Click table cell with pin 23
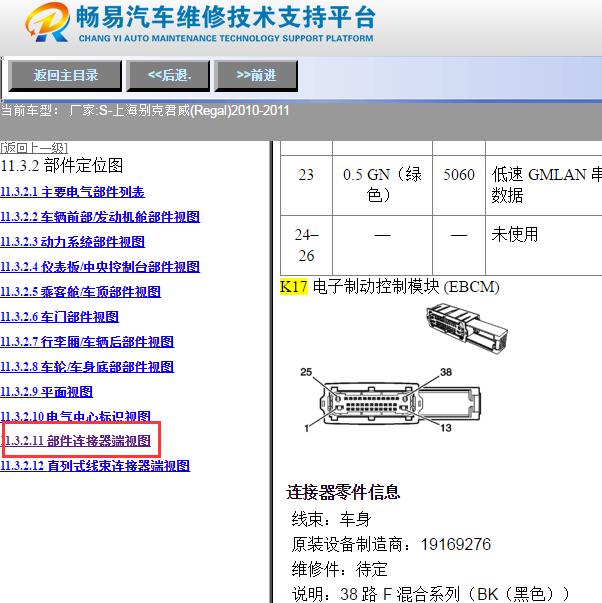This screenshot has width=602, height=603. click(x=306, y=185)
